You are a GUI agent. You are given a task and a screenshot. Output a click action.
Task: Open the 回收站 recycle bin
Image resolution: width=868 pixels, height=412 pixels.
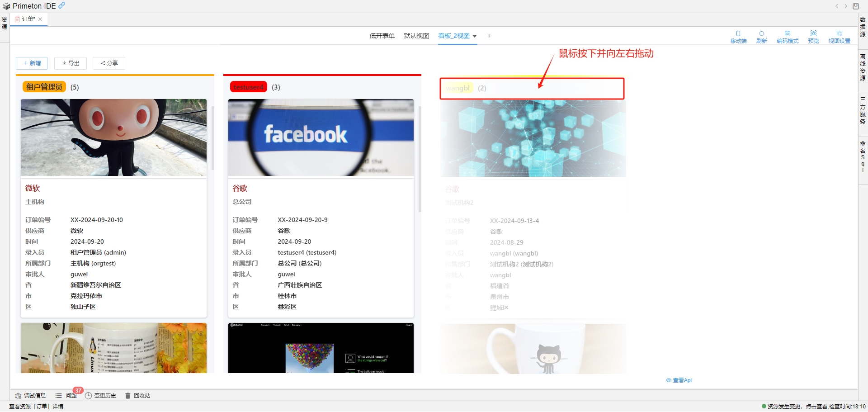click(138, 396)
